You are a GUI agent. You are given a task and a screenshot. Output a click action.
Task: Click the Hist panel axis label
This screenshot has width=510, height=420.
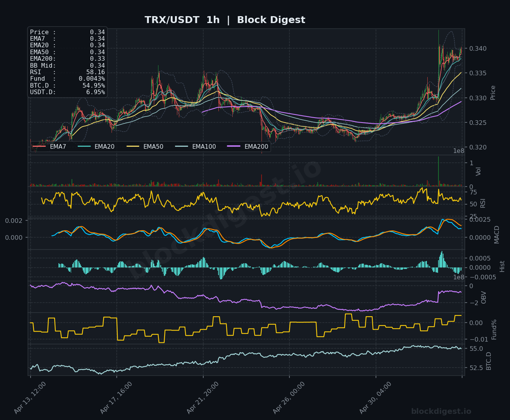[502, 266]
